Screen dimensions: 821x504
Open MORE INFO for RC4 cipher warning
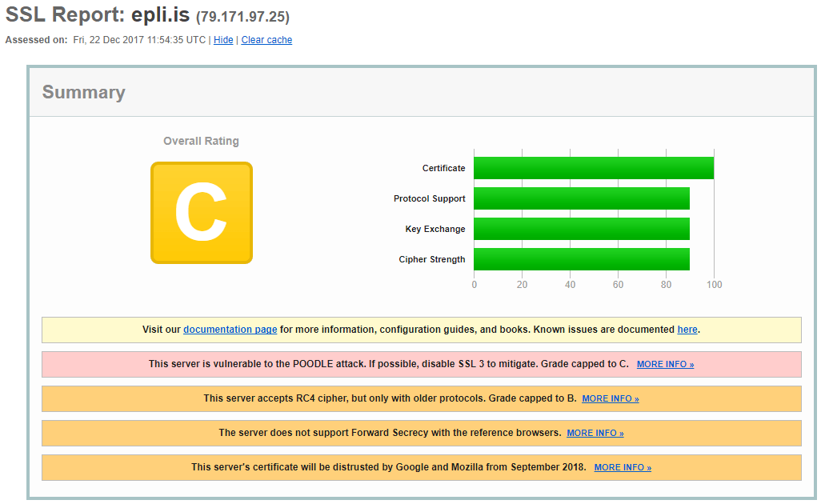pyautogui.click(x=611, y=399)
